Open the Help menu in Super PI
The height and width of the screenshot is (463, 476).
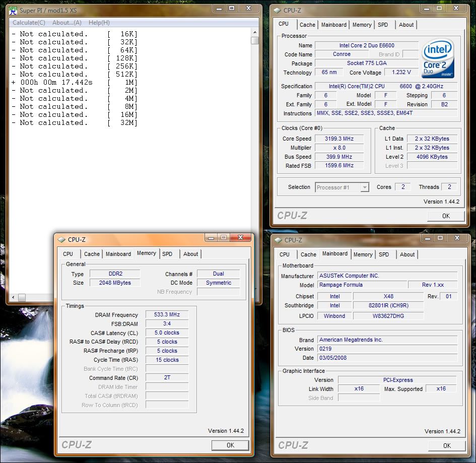(x=99, y=23)
